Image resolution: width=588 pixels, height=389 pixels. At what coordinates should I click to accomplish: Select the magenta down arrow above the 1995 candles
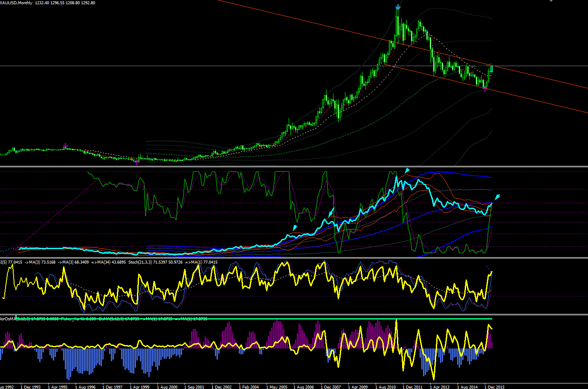[x=65, y=146]
